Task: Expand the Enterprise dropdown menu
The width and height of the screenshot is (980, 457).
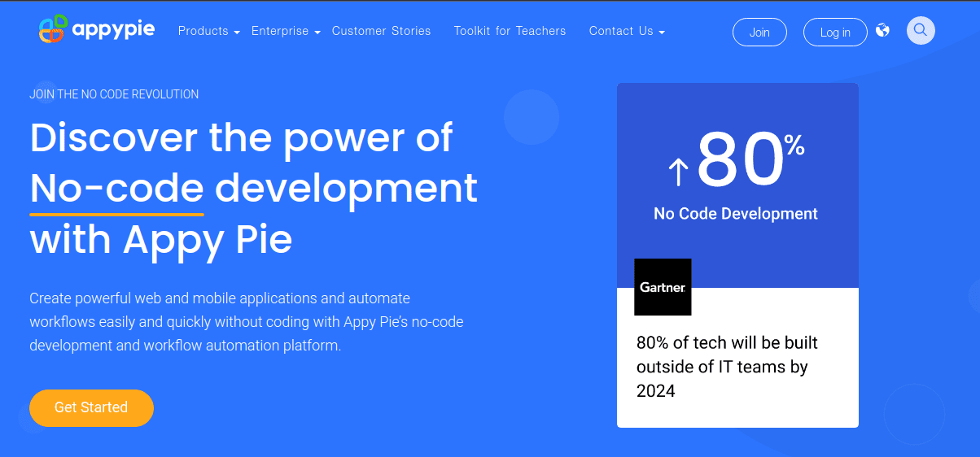Action: click(286, 31)
